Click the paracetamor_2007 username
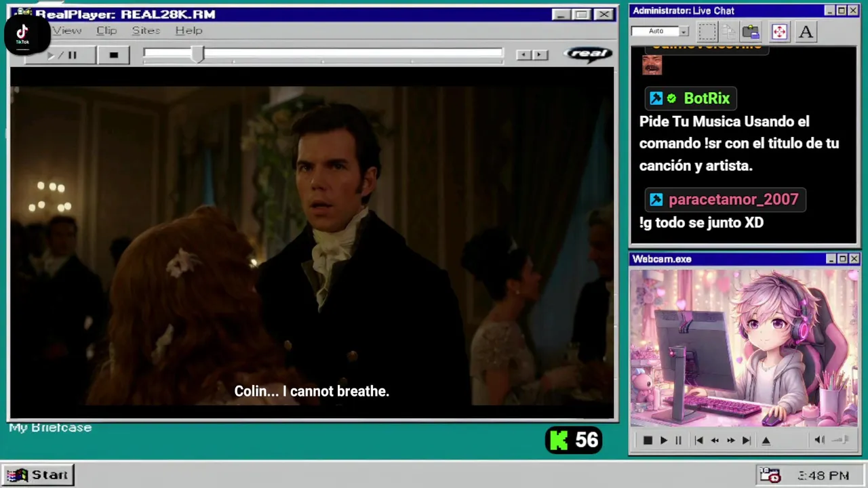The height and width of the screenshot is (488, 868). (733, 199)
